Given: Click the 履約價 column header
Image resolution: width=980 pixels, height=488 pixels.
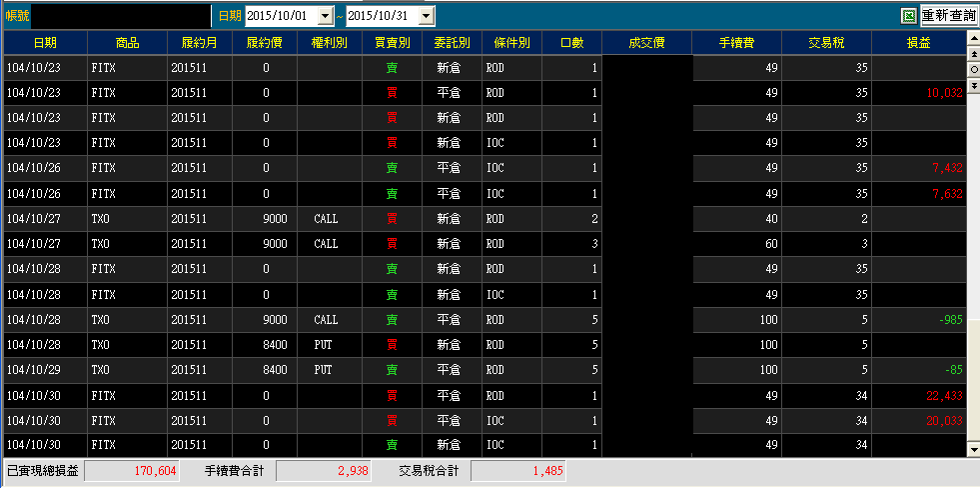Looking at the screenshot, I should tap(265, 43).
